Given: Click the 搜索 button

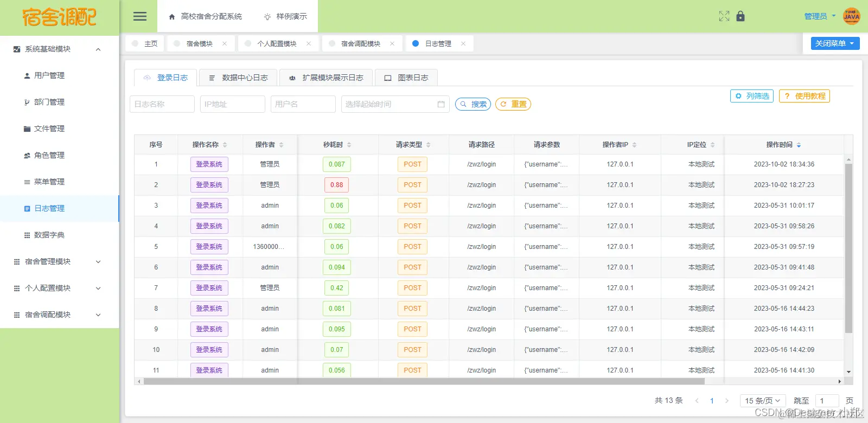Looking at the screenshot, I should click(473, 104).
